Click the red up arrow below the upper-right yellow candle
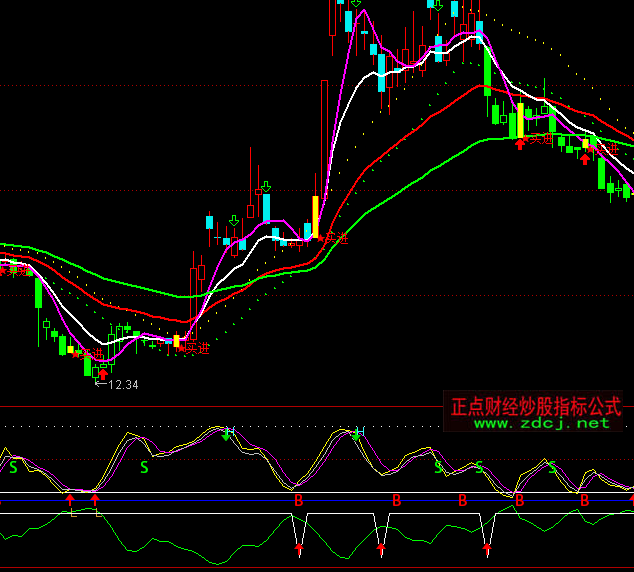 [x=520, y=144]
